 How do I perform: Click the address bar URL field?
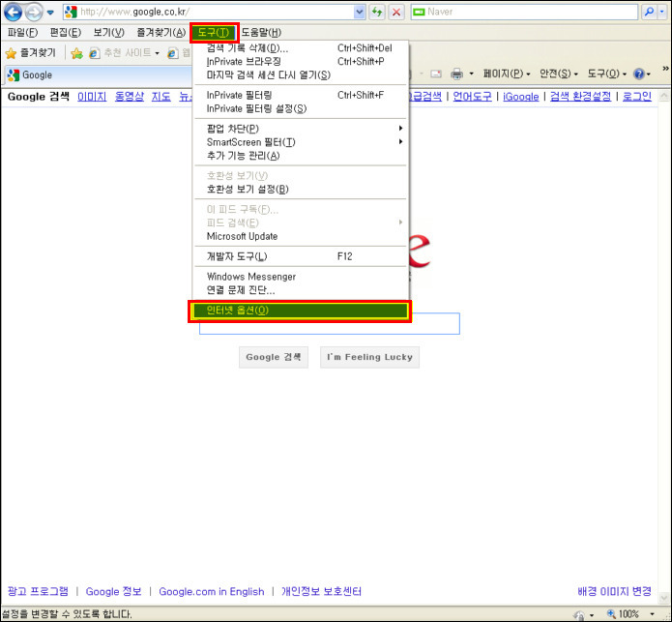[208, 12]
